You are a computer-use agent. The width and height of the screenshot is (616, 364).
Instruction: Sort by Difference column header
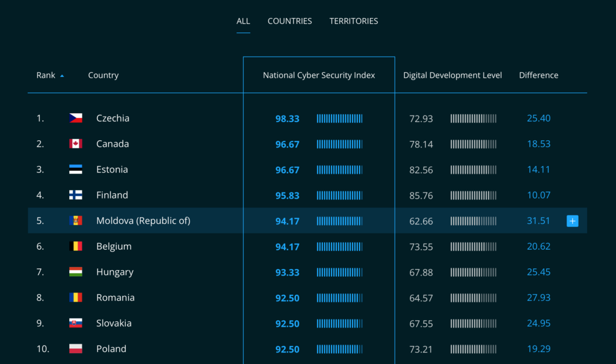tap(538, 75)
